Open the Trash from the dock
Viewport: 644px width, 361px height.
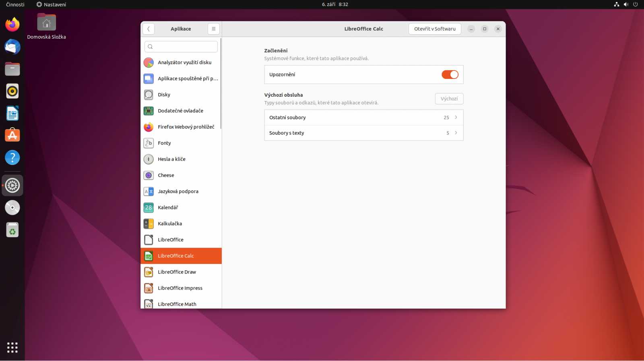click(x=12, y=230)
